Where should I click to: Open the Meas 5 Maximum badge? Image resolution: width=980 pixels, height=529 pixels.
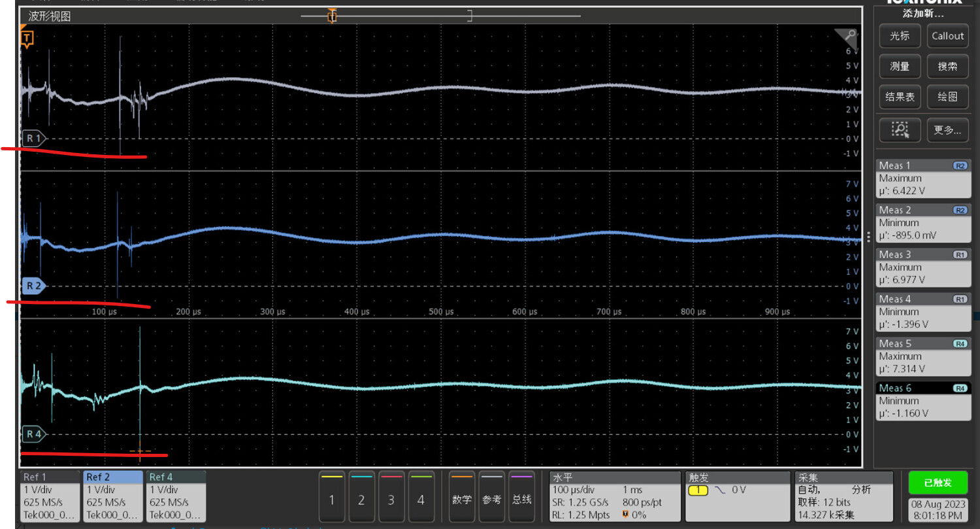pyautogui.click(x=923, y=356)
